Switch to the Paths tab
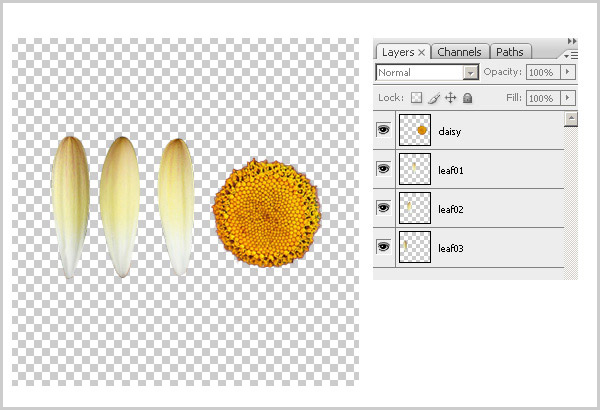The image size is (600, 410). pos(510,52)
